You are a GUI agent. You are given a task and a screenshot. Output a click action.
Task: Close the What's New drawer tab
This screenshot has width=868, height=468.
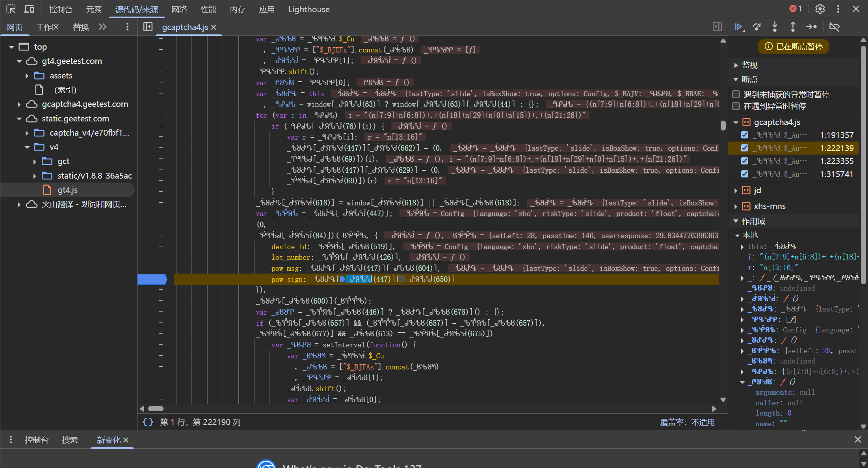click(126, 440)
